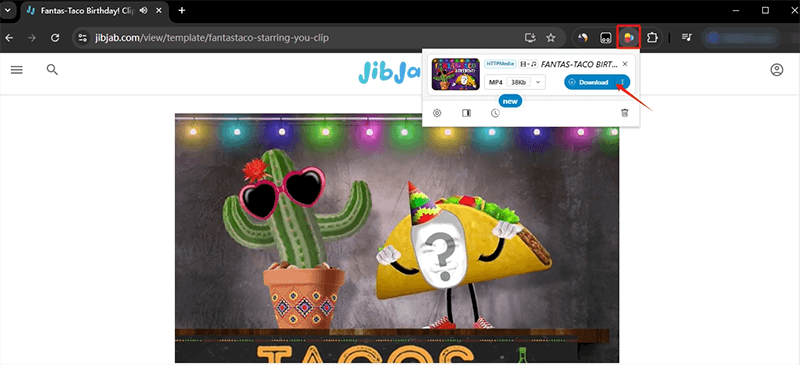The height and width of the screenshot is (365, 800).
Task: Click the FANTAS-TACO BIRT... title text
Action: click(x=579, y=64)
